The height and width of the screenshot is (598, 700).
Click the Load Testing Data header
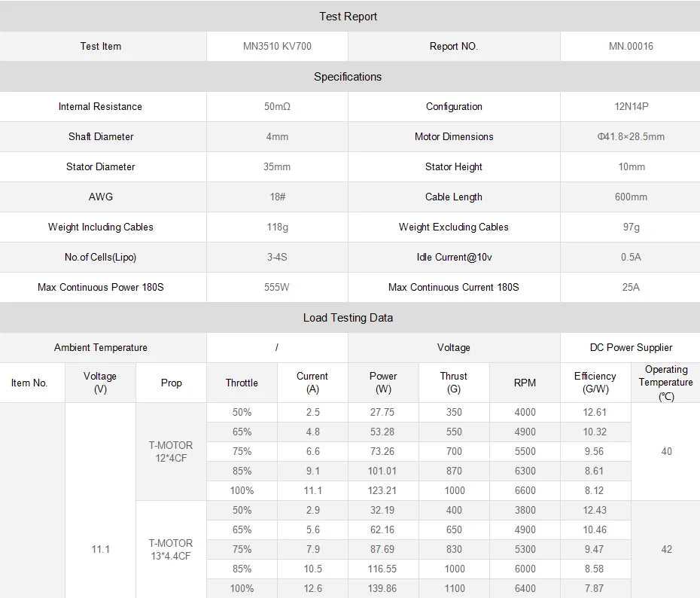pyautogui.click(x=348, y=317)
